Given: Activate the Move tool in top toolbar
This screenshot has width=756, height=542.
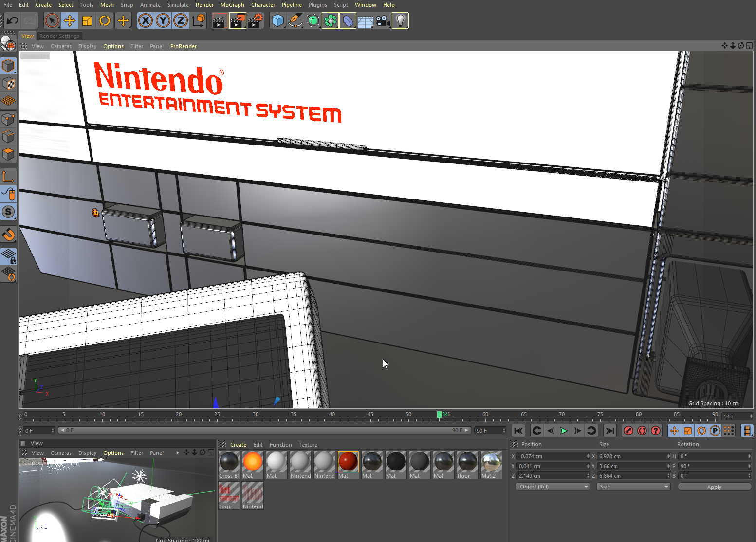Looking at the screenshot, I should point(70,21).
